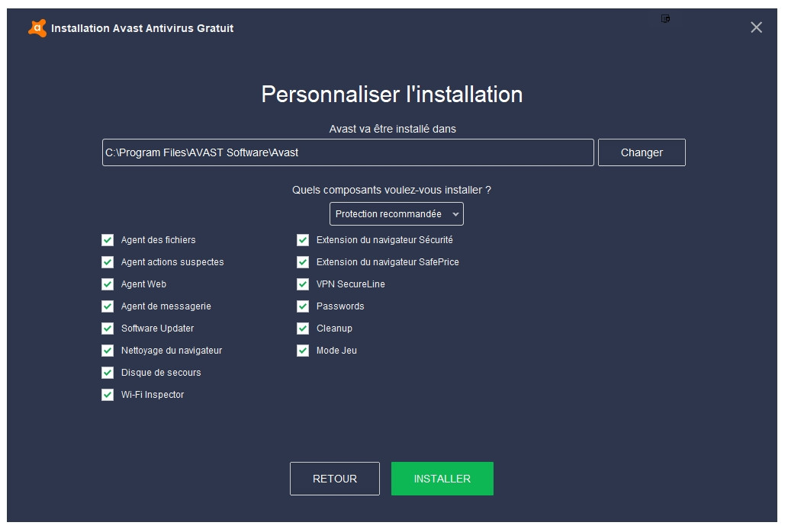Uncheck the Mode Jeu checkbox
Image resolution: width=788 pixels, height=532 pixels.
[x=303, y=351]
